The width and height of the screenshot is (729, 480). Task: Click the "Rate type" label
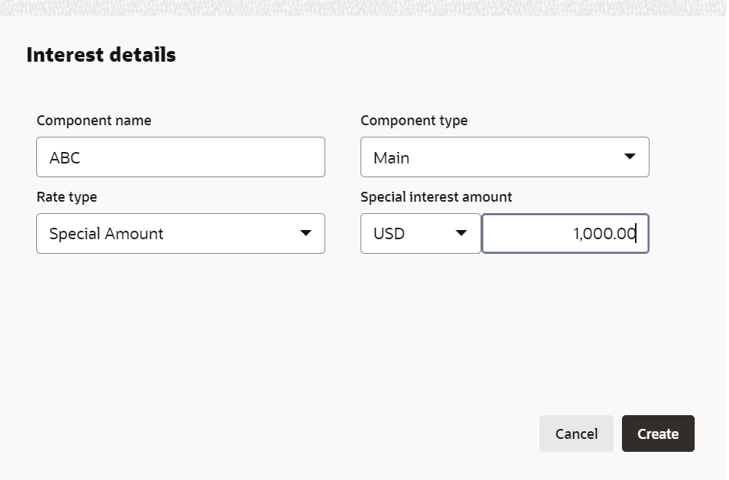click(67, 197)
